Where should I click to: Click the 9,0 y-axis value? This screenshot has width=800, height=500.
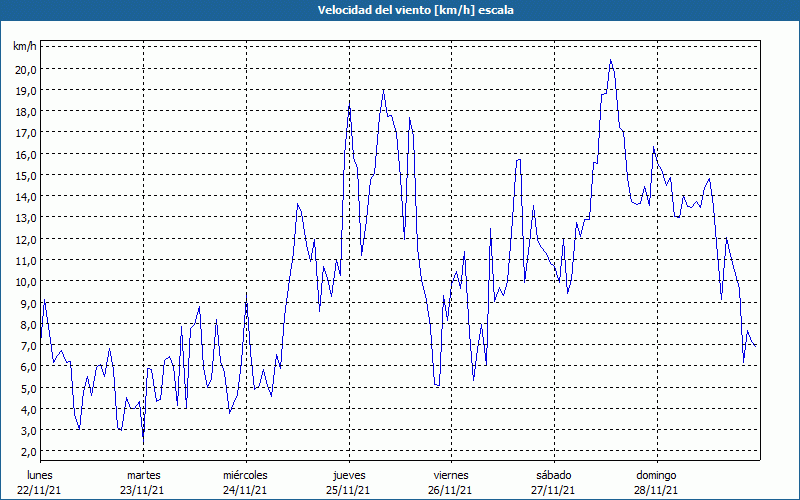click(x=28, y=303)
